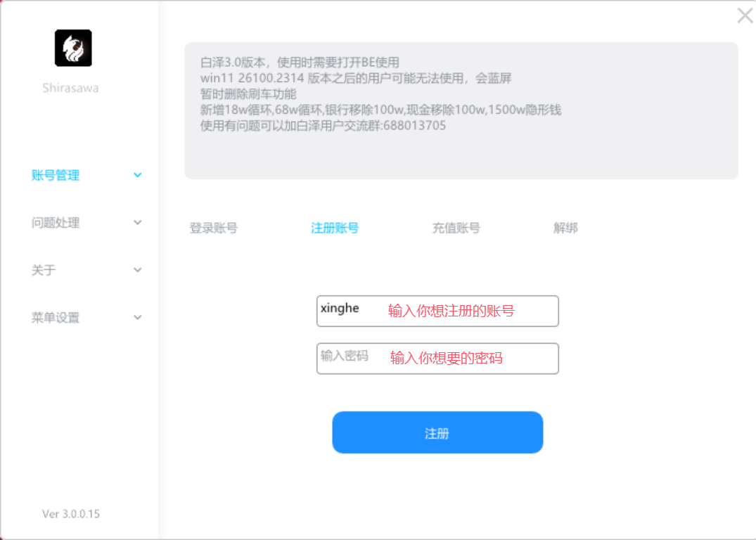
Task: Go to the 解绑 tab
Action: tap(565, 228)
